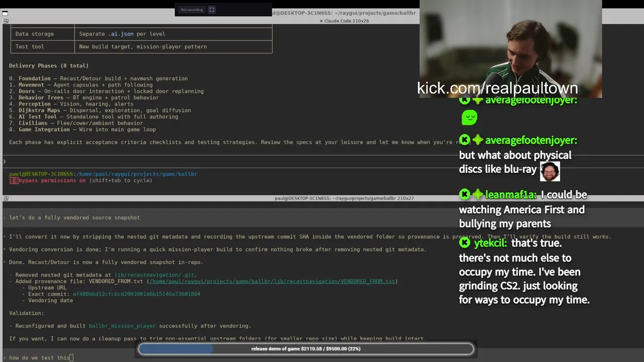Focus the 'how do we test this' prompt input
This screenshot has width=644, height=362.
pyautogui.click(x=322, y=357)
